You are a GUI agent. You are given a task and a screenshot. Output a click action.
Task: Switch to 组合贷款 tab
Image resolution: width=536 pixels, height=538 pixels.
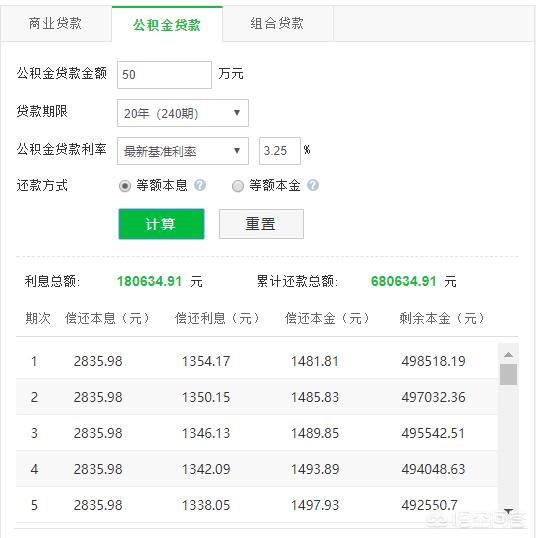(x=277, y=24)
